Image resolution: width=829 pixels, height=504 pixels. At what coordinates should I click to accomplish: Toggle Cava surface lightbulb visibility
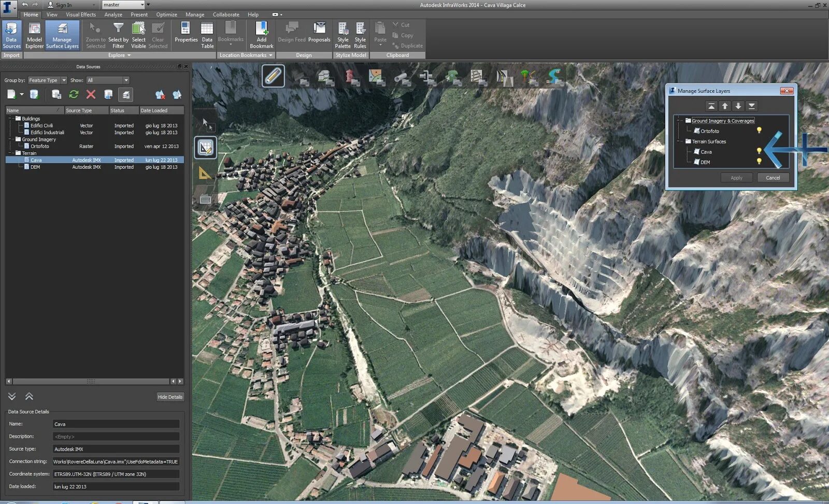[759, 151]
